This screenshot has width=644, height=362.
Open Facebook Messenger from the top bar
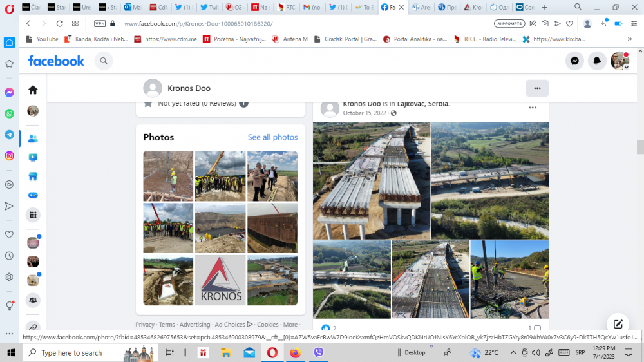pyautogui.click(x=574, y=61)
